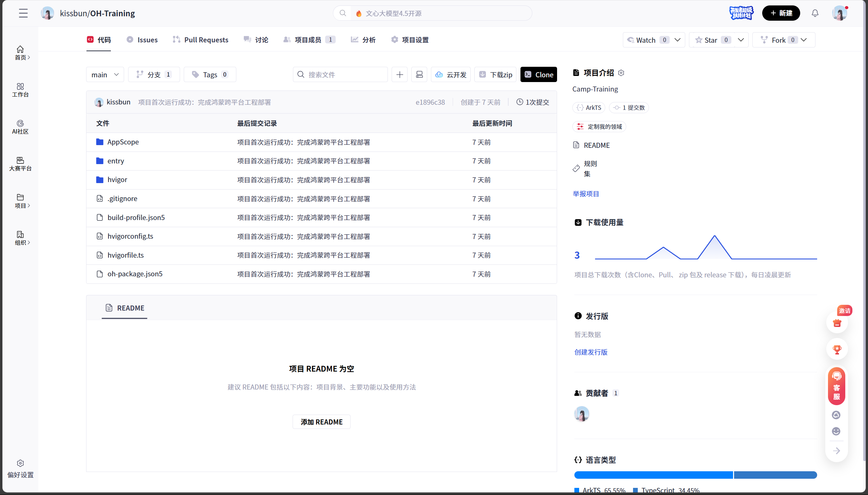Viewport: 868px width, 495px height.
Task: Click the plus add-file icon
Action: click(399, 75)
